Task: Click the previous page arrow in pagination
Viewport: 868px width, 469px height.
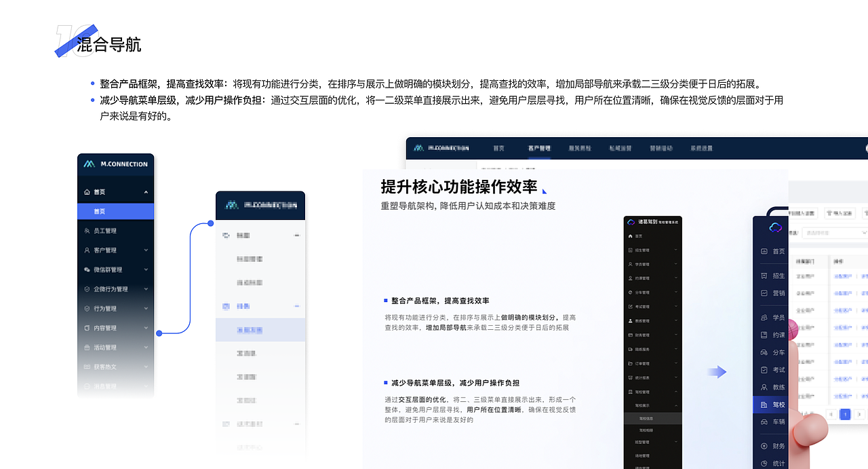Action: [x=831, y=414]
